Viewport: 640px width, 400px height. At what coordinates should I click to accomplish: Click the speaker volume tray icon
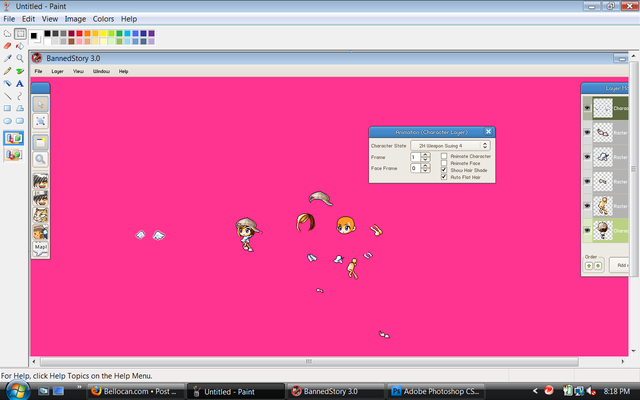(591, 391)
